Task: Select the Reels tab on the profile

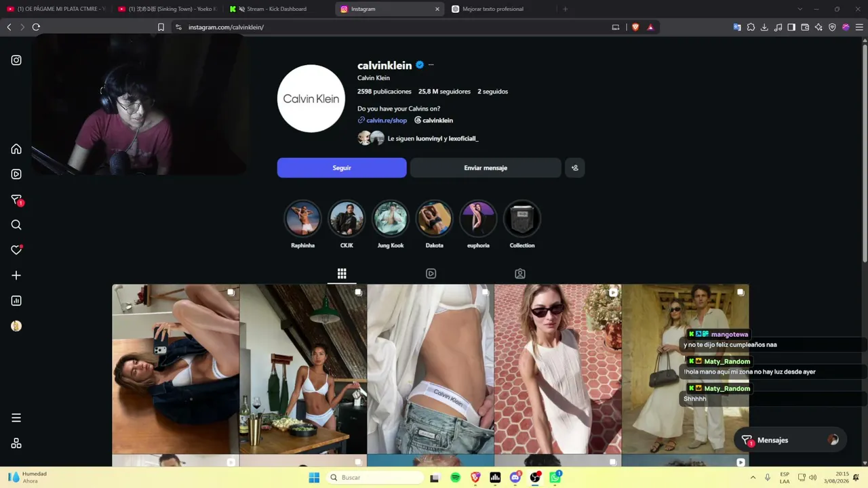Action: pyautogui.click(x=431, y=274)
